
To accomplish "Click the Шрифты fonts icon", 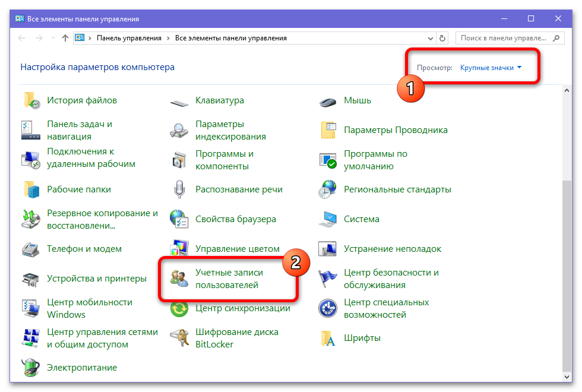I will coord(328,338).
